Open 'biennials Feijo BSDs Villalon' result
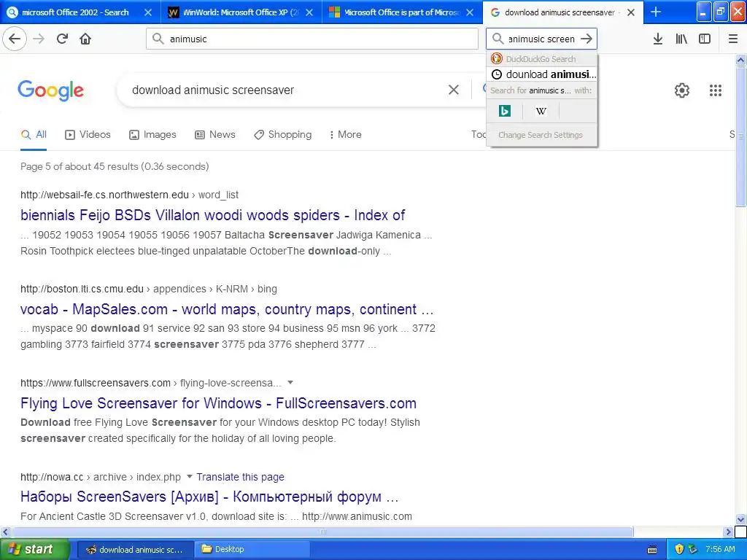Screen dimensions: 747x560 pyautogui.click(x=212, y=215)
